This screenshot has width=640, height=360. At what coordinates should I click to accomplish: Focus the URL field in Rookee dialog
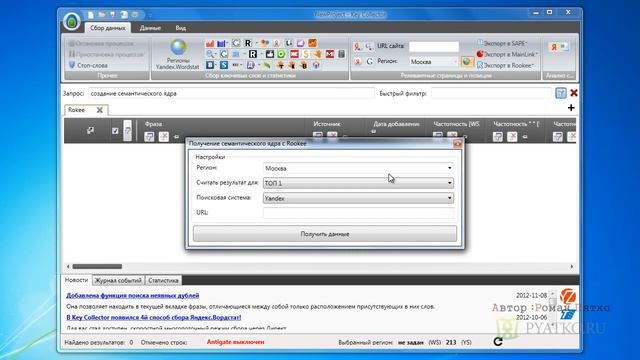358,213
